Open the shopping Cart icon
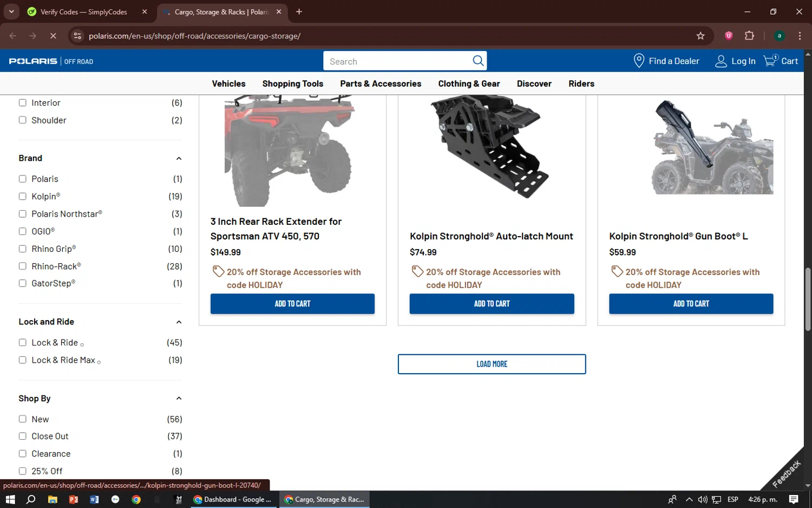Screen dimensions: 812x508 tap(770, 60)
